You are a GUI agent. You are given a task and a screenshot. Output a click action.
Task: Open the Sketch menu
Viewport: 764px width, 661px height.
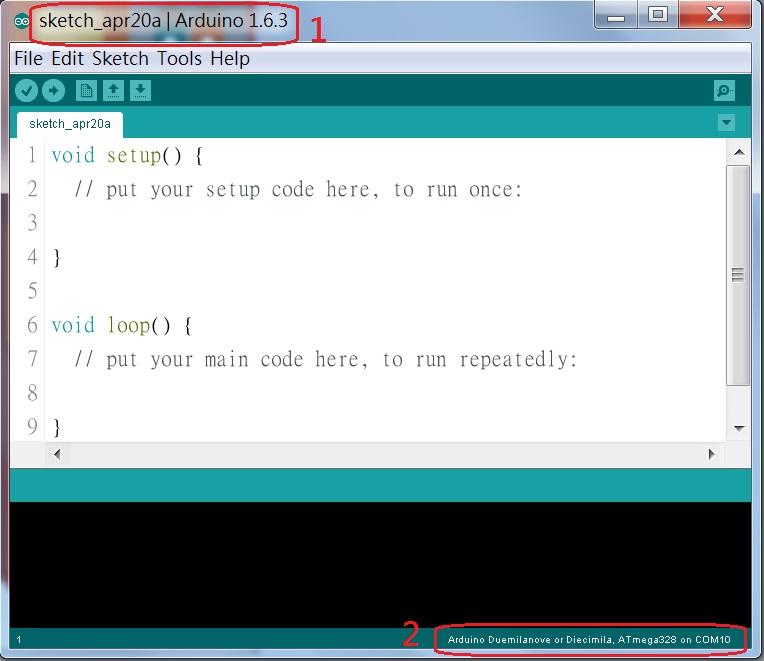[120, 58]
